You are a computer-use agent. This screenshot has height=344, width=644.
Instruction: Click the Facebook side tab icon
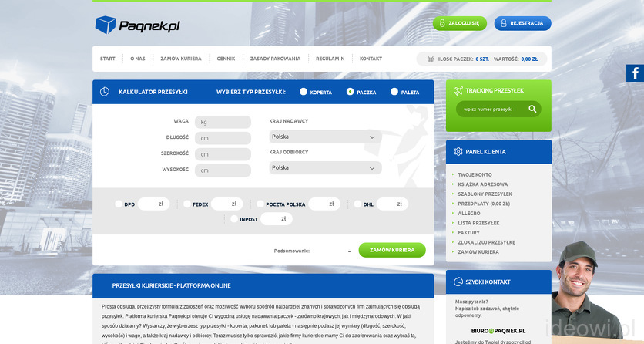(636, 73)
